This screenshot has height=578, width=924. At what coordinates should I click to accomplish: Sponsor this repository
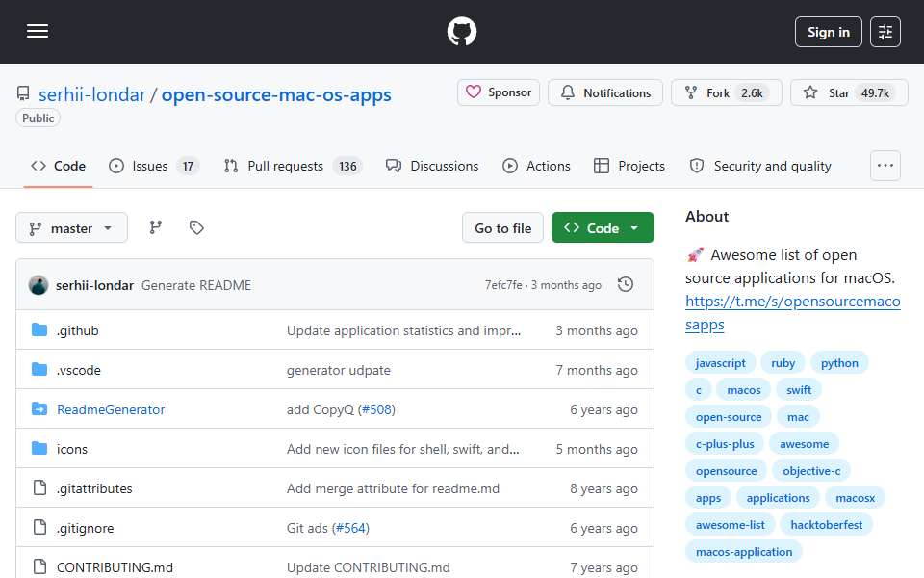(499, 92)
